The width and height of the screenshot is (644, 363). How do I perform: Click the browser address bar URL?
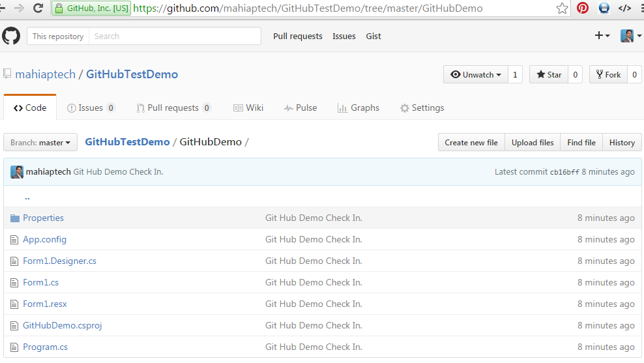tap(308, 8)
